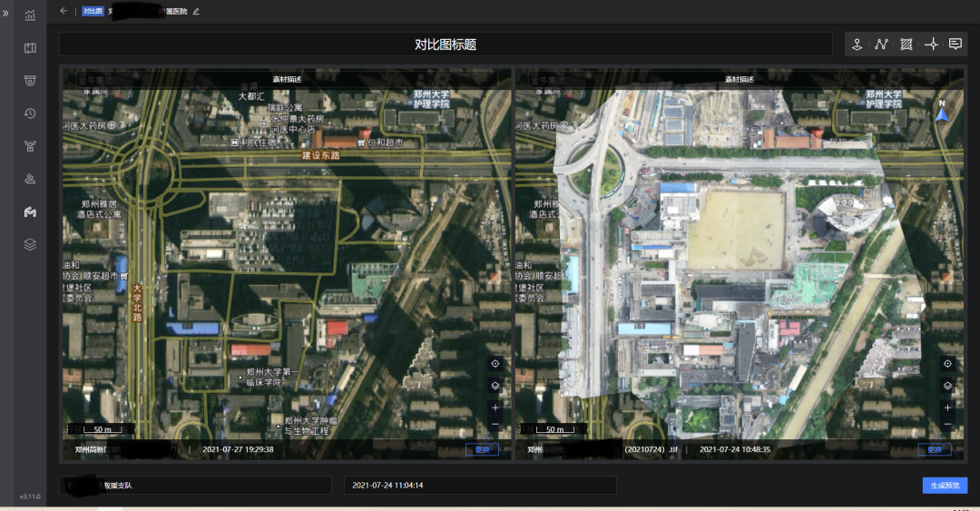Expand the left sidebar with double-chevron
The image size is (980, 511).
[x=6, y=14]
